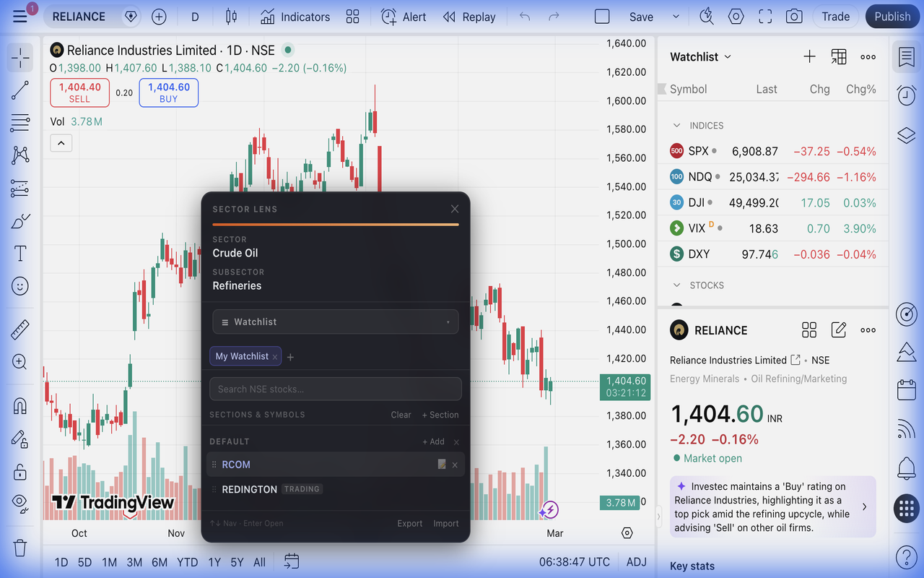Image resolution: width=924 pixels, height=578 pixels.
Task: Click Export in Sector Lens footer
Action: coord(410,524)
